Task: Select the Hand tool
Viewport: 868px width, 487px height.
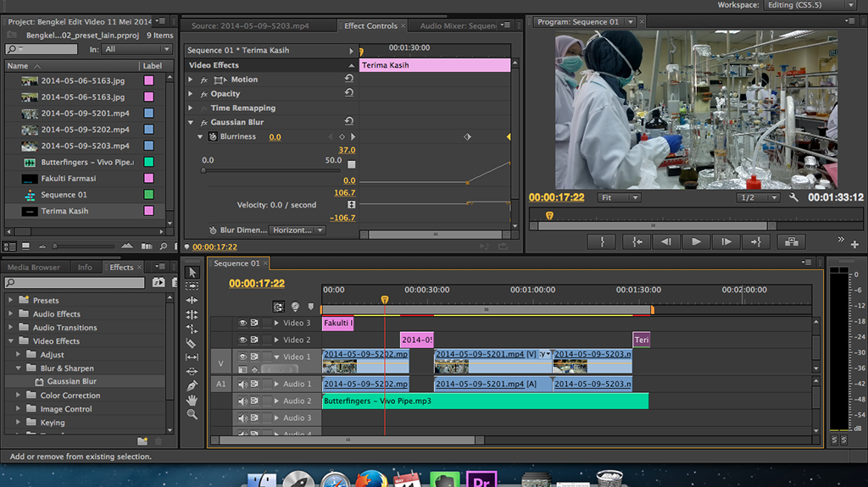Action: [192, 400]
